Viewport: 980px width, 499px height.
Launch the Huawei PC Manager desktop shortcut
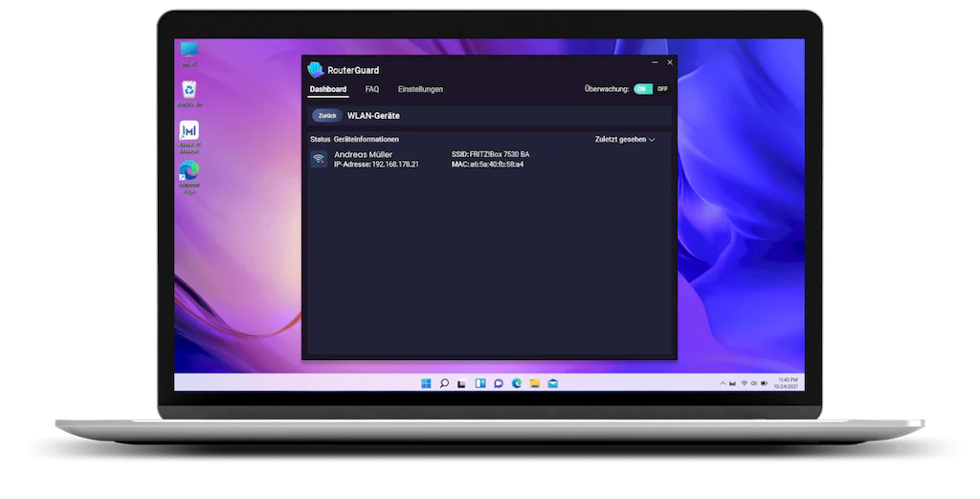[x=189, y=137]
